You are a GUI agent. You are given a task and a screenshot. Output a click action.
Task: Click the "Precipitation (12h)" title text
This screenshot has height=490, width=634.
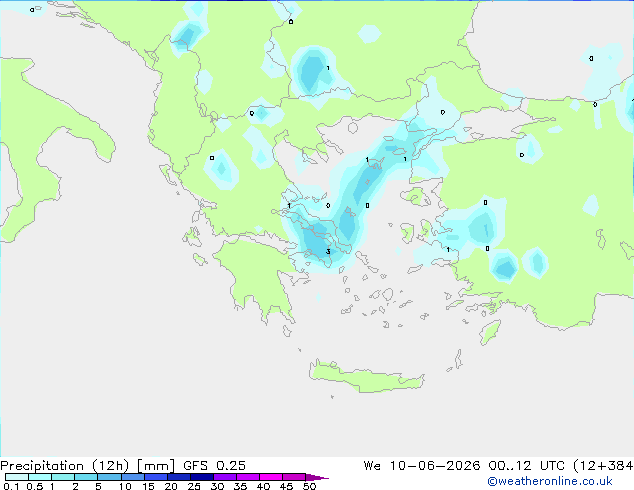coord(65,466)
